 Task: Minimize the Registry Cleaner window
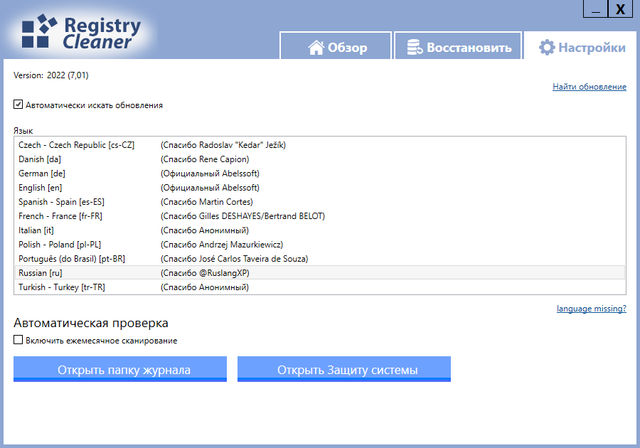coord(596,9)
